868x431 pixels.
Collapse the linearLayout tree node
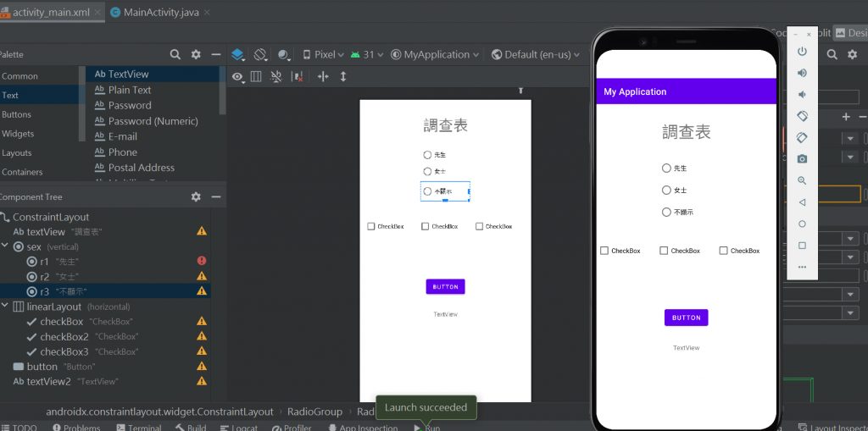click(4, 306)
